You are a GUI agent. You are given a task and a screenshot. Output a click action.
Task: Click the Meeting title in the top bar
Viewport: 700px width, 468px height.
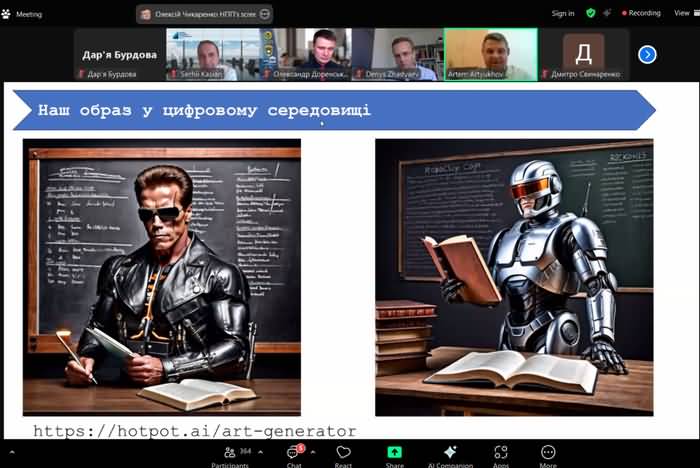tap(29, 14)
